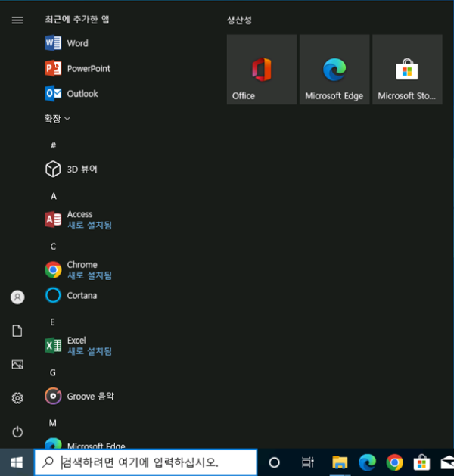The width and height of the screenshot is (454, 476).
Task: Open Chrome from the Start app list
Action: point(78,270)
